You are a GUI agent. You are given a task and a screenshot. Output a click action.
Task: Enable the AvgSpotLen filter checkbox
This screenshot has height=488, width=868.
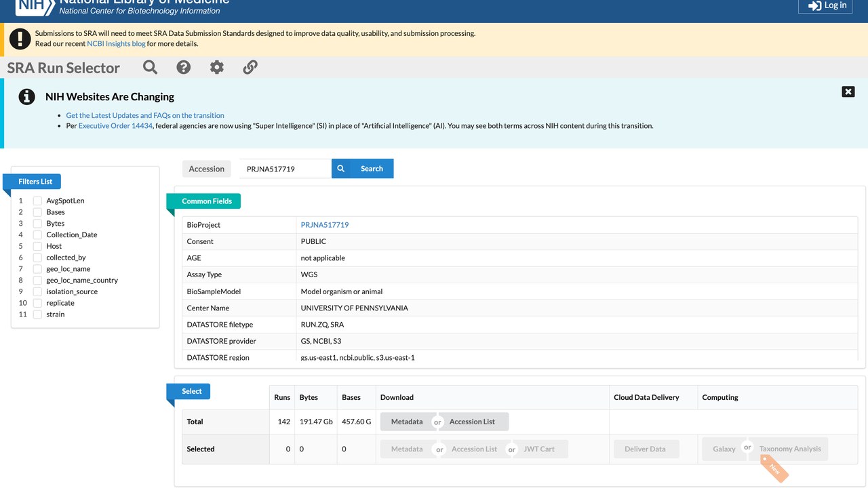click(38, 201)
